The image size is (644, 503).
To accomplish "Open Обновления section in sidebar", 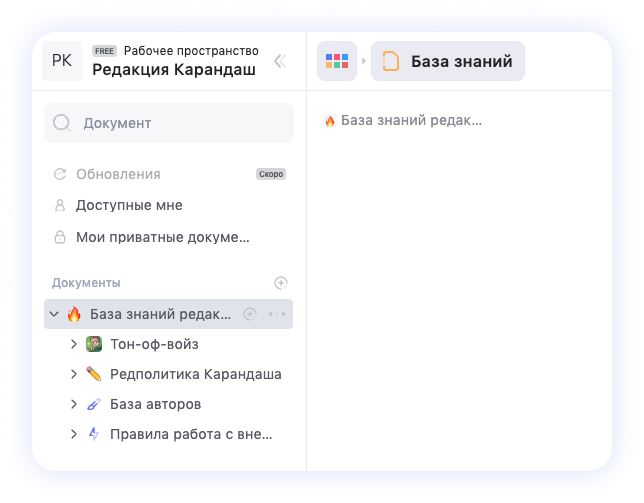I will coord(118,174).
